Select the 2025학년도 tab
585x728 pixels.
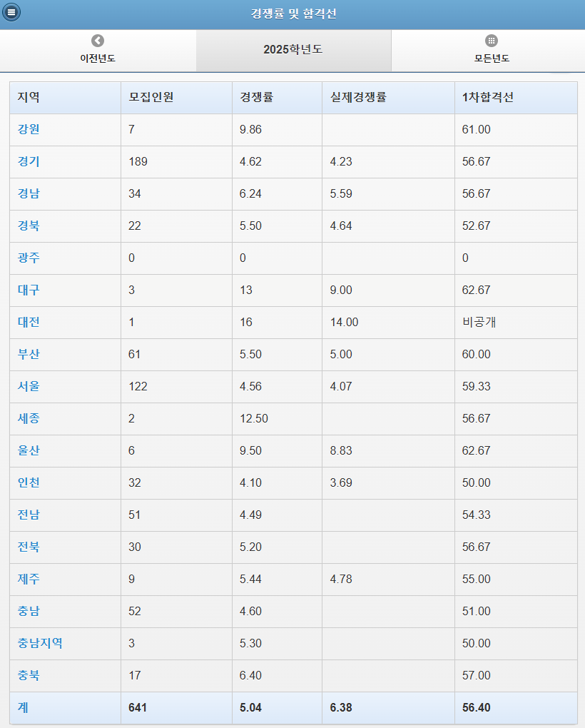(x=293, y=50)
